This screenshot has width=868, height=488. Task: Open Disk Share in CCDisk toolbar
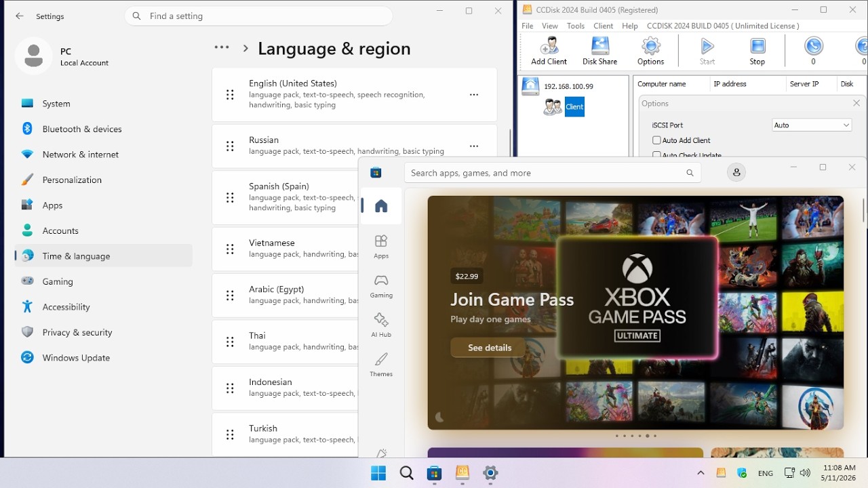click(x=599, y=51)
